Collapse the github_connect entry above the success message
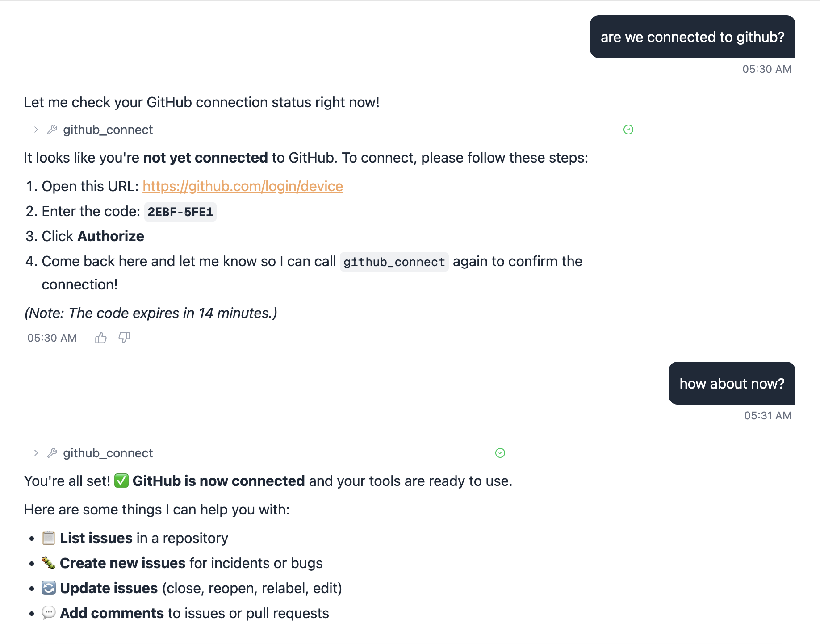This screenshot has height=644, width=820. [x=35, y=453]
